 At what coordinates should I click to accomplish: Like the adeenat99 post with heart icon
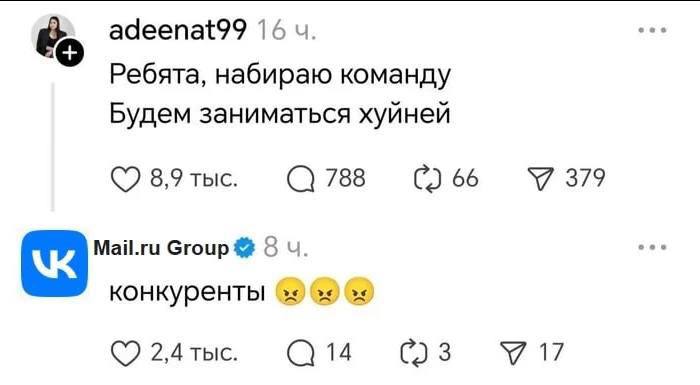pos(125,179)
